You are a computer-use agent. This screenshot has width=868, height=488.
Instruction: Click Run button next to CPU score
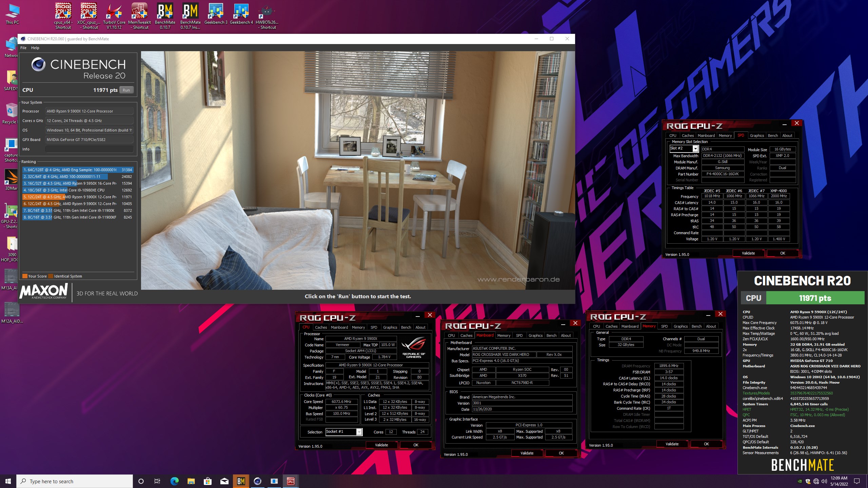(x=126, y=90)
